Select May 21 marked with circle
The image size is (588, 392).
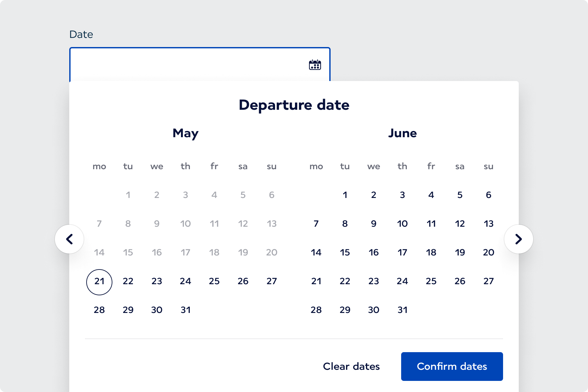pos(99,282)
